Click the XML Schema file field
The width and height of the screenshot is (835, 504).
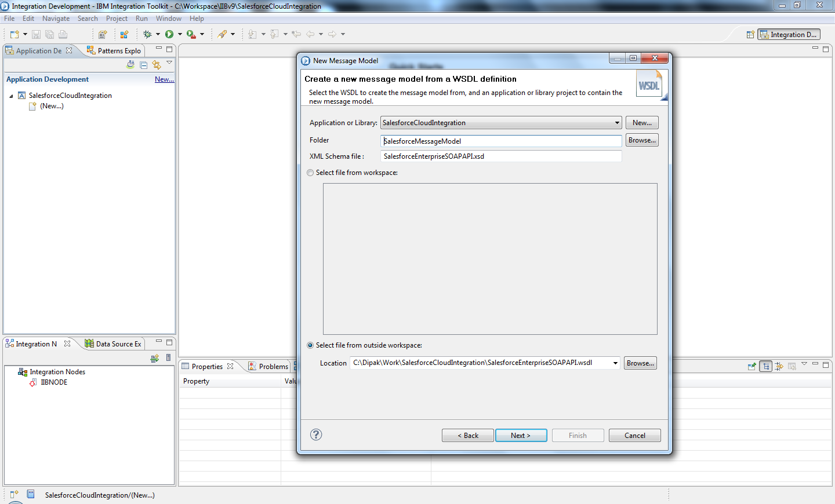[x=501, y=156]
